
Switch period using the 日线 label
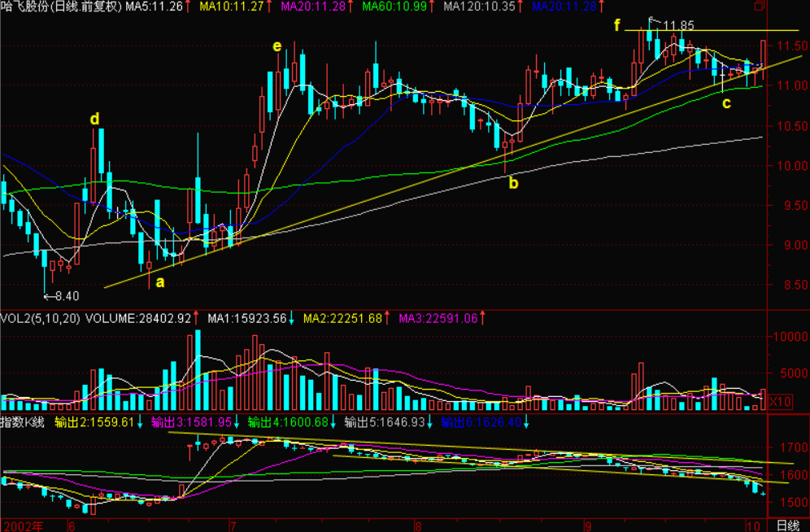click(787, 524)
